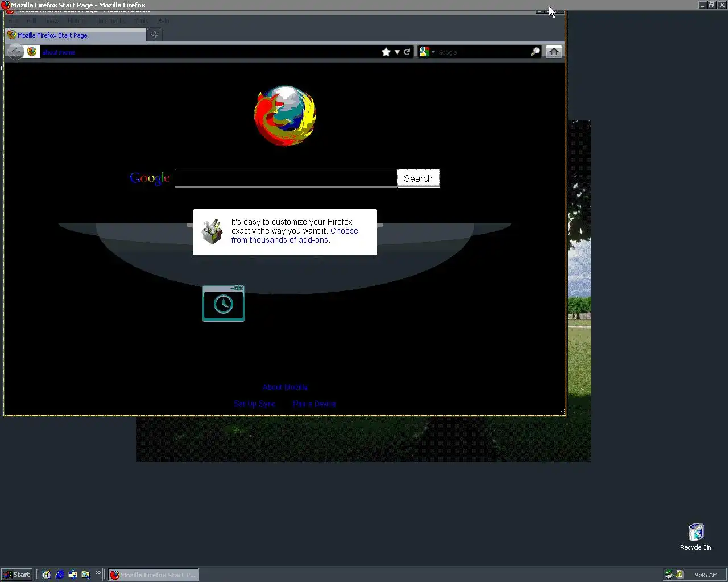
Task: Go to the Home page button
Action: (554, 52)
